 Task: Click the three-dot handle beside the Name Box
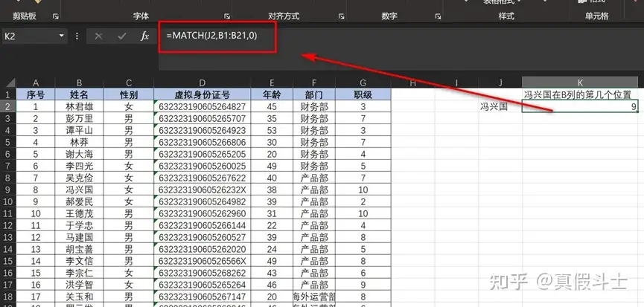coord(77,36)
